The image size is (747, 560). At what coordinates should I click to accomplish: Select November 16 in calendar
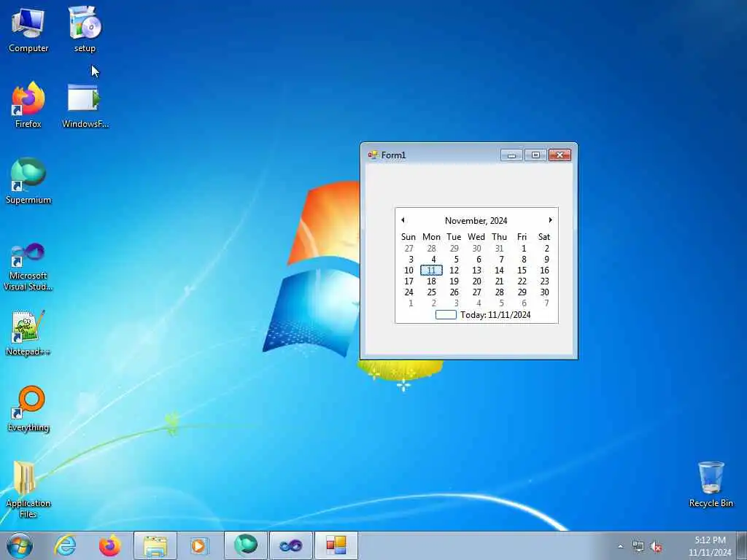544,271
